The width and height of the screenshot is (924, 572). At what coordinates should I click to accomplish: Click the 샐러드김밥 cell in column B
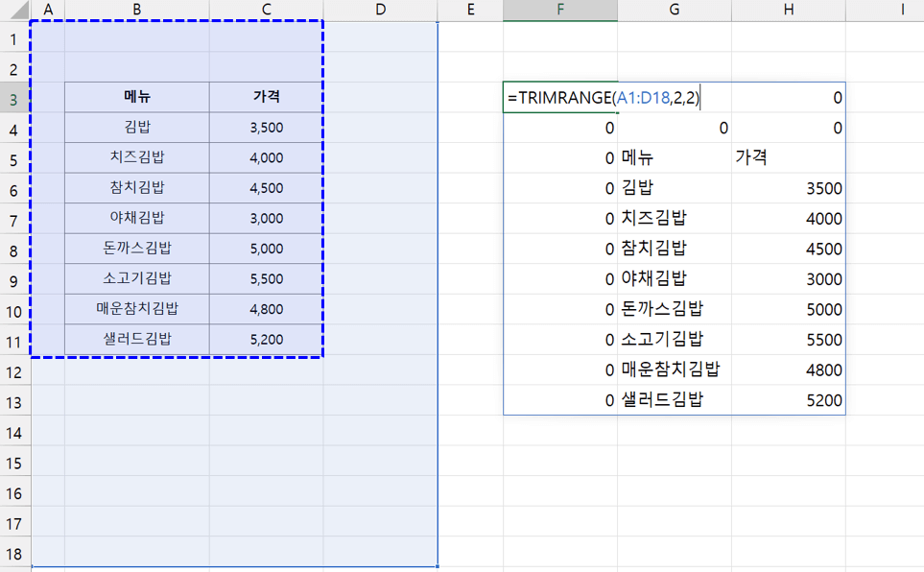click(x=136, y=339)
